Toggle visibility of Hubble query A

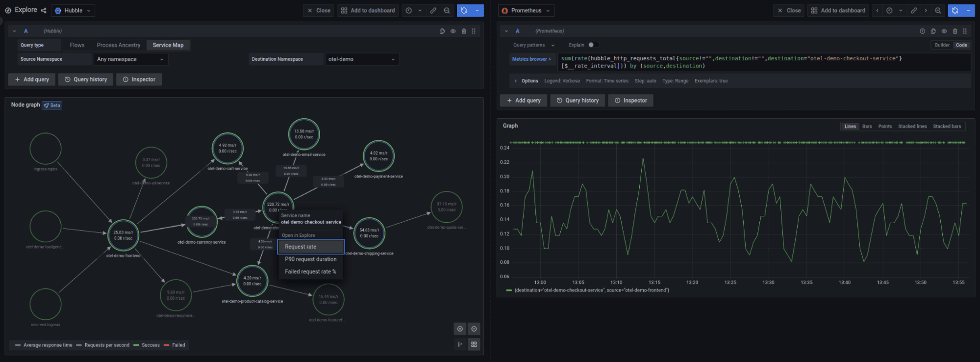coord(453,31)
